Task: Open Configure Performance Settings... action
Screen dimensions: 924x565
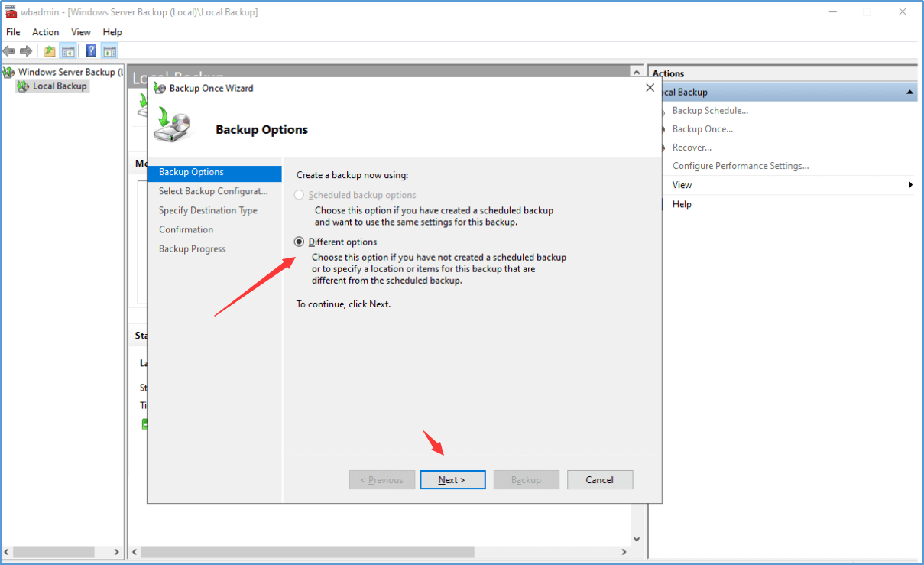Action: point(741,166)
